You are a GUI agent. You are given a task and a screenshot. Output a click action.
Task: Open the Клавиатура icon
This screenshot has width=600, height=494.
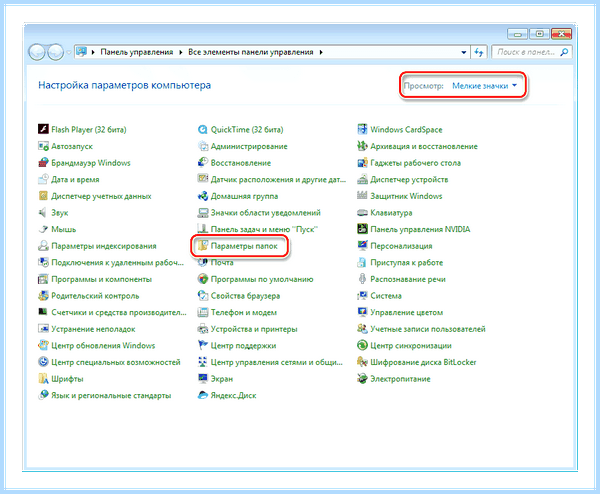[362, 212]
